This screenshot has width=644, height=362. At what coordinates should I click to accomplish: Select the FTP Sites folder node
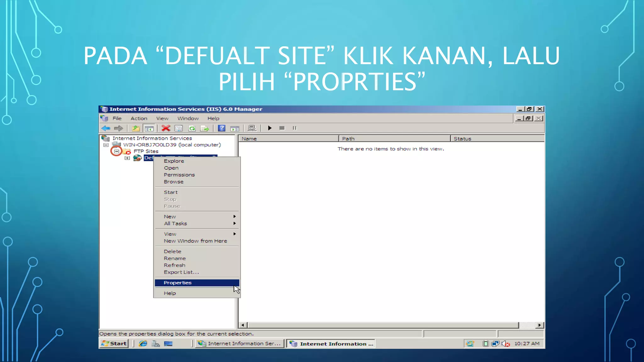[x=146, y=151]
